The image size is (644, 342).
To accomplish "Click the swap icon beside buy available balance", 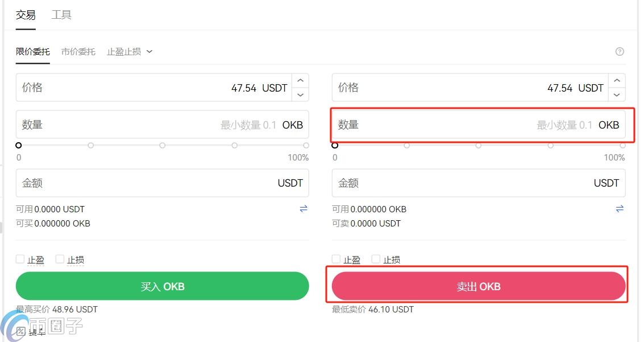I will click(x=304, y=208).
